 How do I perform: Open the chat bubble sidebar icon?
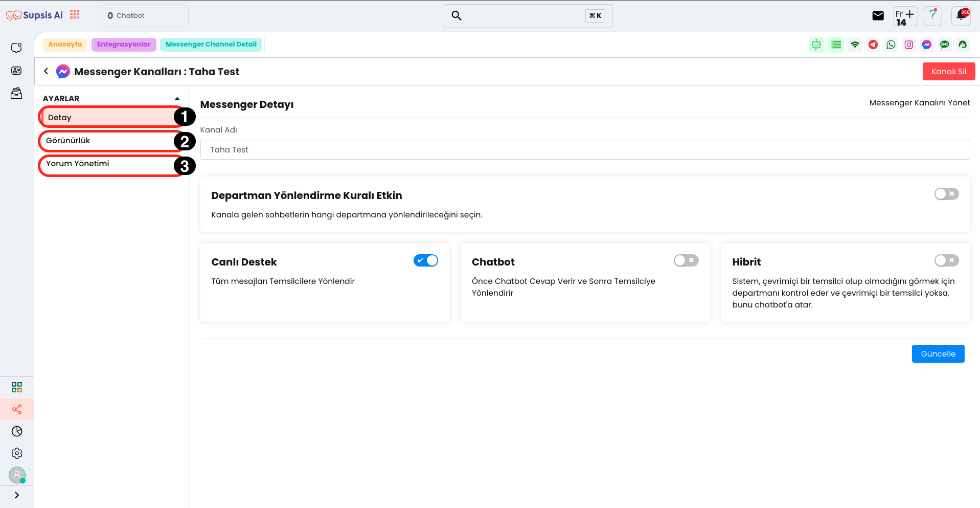[x=16, y=48]
